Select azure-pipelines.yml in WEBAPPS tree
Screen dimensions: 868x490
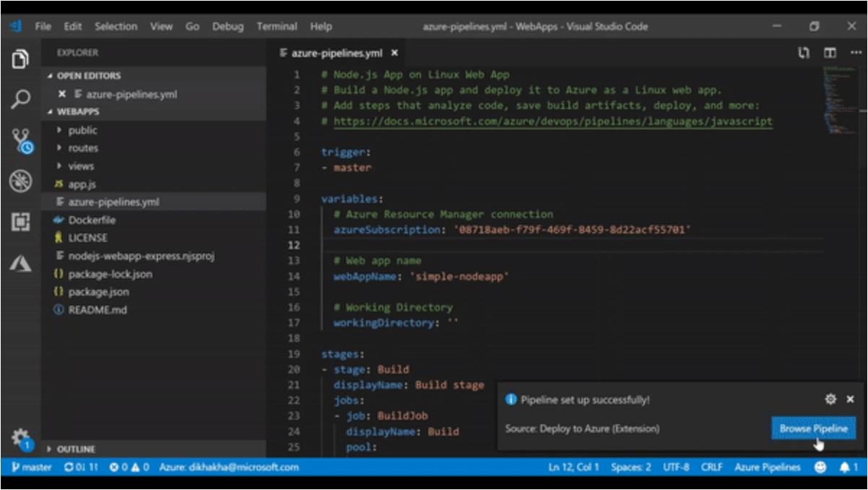pyautogui.click(x=113, y=202)
